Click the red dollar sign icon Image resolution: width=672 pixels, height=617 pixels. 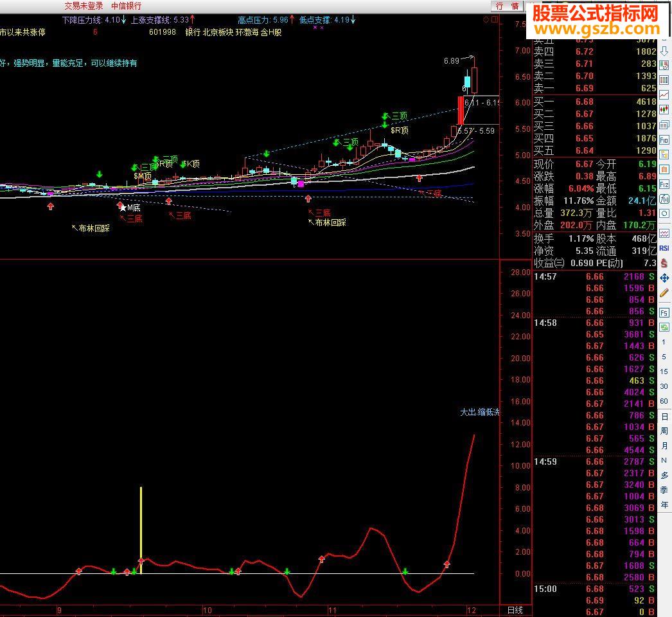click(x=664, y=264)
